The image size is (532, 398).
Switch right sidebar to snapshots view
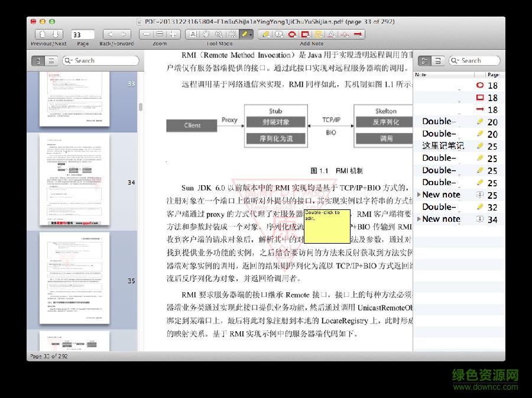click(x=438, y=60)
